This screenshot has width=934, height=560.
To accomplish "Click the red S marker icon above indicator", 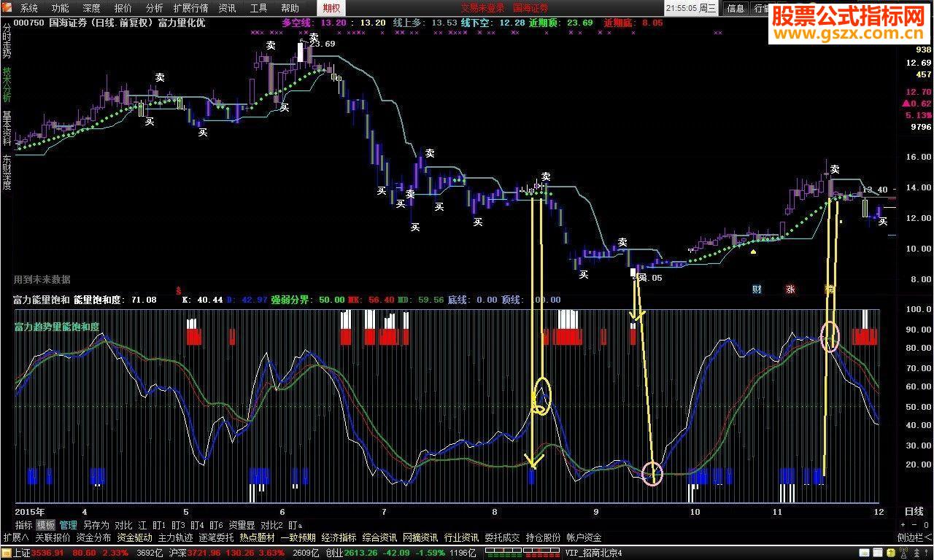I will coord(178,289).
